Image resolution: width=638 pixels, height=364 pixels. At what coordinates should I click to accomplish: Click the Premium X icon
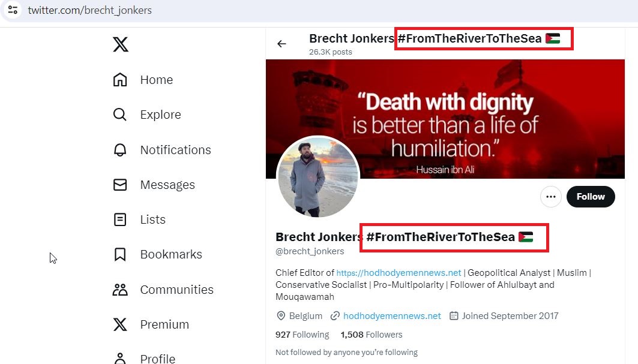pos(120,324)
